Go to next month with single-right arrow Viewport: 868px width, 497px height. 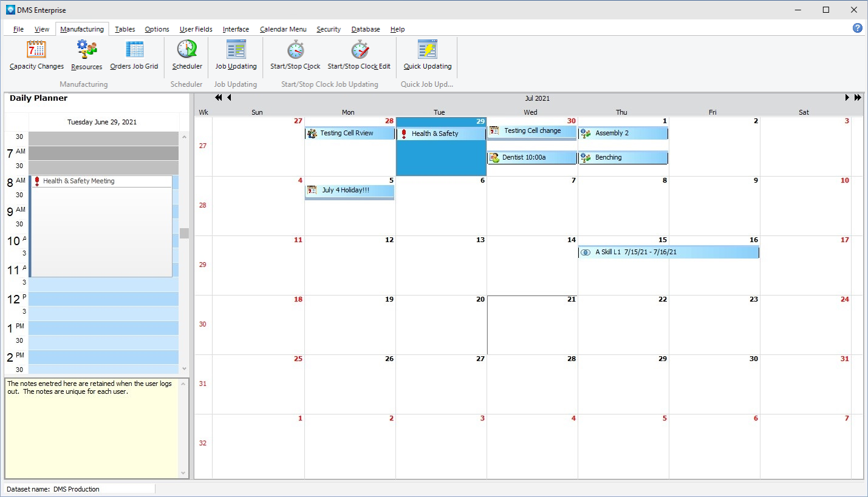(x=847, y=98)
